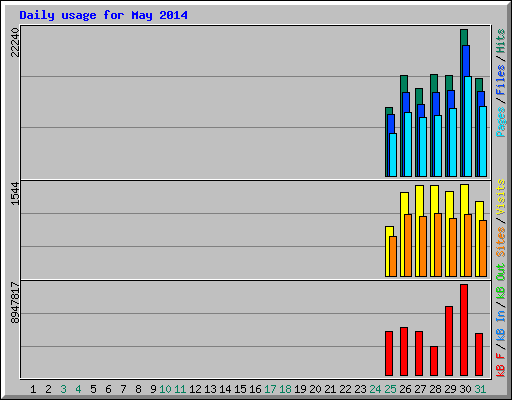Click day 12 on the x-axis
512x400 pixels.
pyautogui.click(x=195, y=389)
